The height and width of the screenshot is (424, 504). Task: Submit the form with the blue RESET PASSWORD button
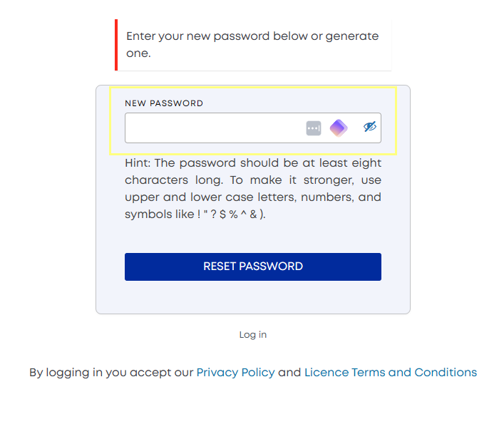253,267
